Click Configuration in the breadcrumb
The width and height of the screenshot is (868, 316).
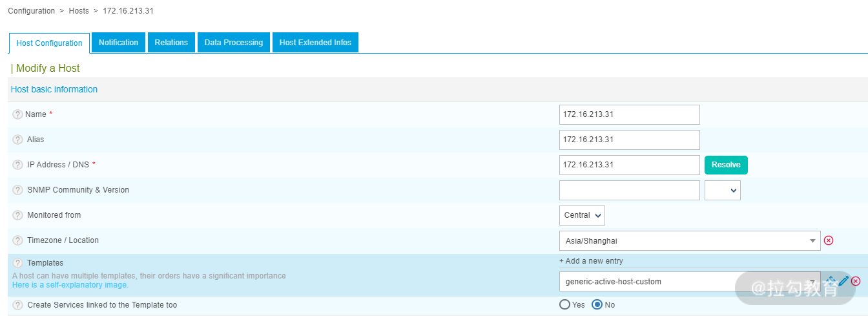click(x=31, y=11)
